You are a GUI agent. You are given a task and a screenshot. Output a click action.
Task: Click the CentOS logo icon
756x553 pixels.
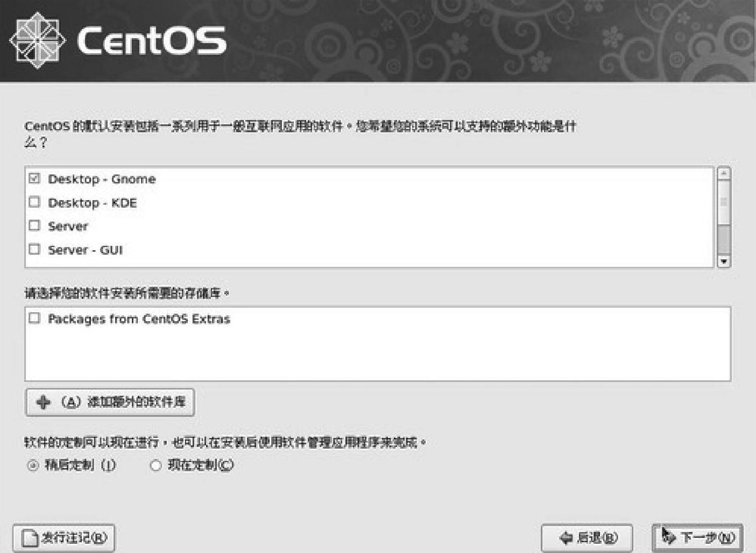click(38, 41)
